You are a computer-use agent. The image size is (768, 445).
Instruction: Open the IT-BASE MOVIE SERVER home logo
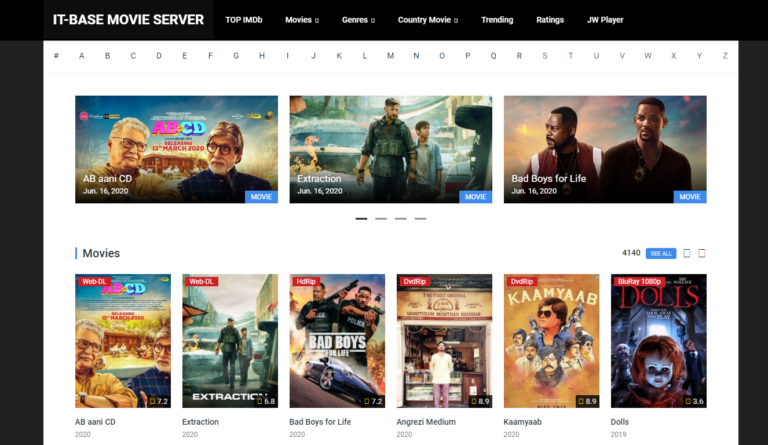[128, 20]
